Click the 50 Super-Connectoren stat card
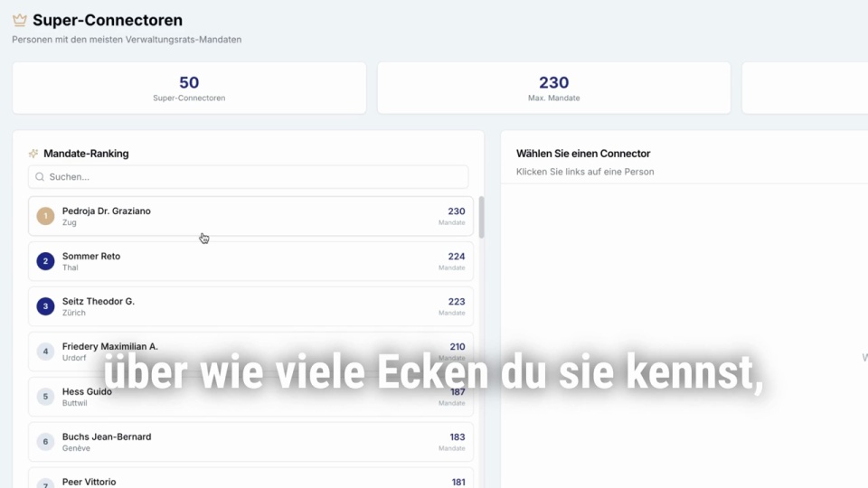This screenshot has width=868, height=488. (189, 88)
